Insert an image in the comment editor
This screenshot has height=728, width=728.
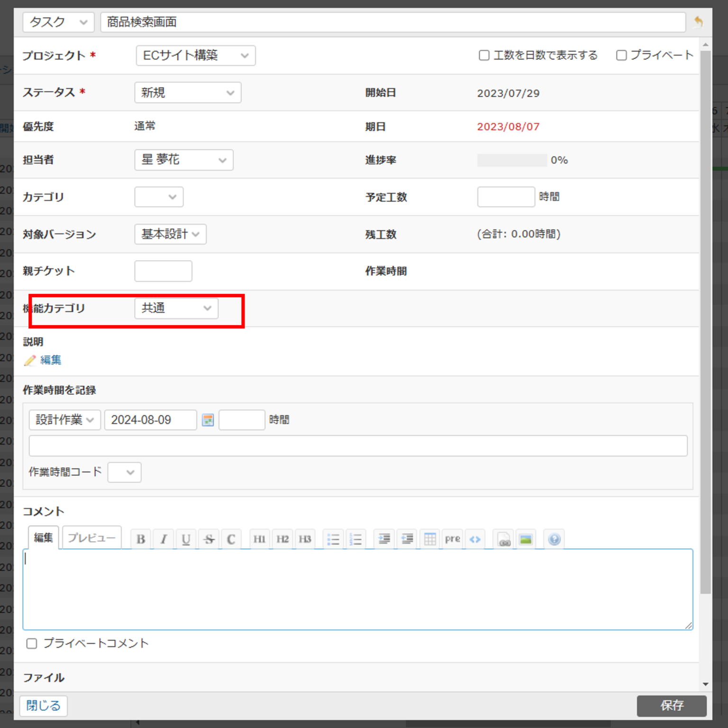tap(526, 539)
